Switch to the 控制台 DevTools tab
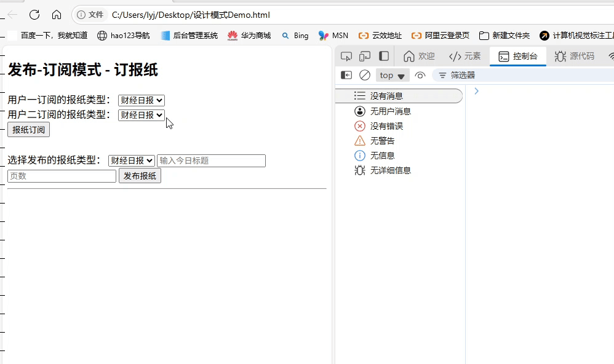This screenshot has width=614, height=364. coord(518,57)
